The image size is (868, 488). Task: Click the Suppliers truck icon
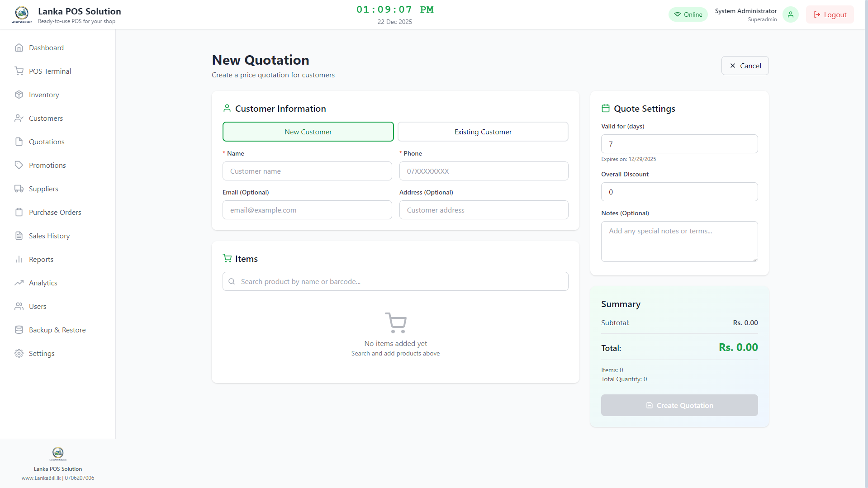click(x=19, y=189)
